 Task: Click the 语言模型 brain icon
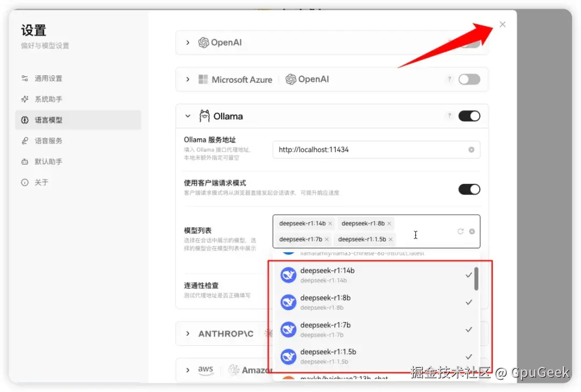coord(25,120)
